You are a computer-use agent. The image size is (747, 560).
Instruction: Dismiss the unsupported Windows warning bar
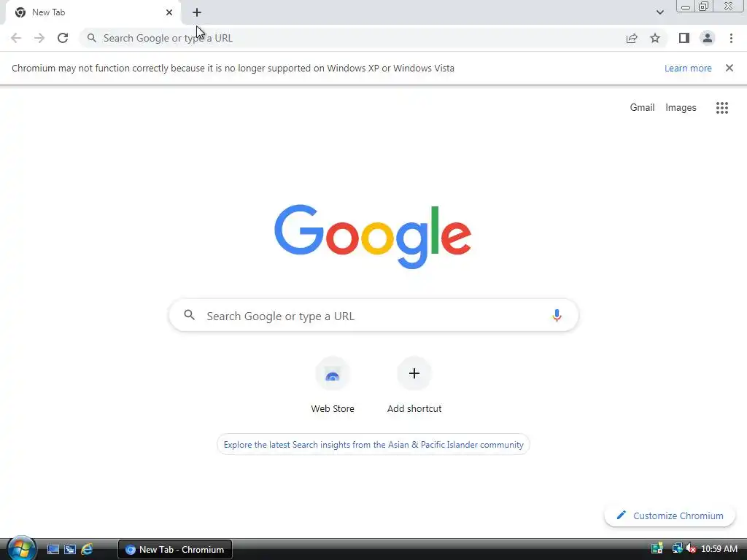(x=729, y=68)
